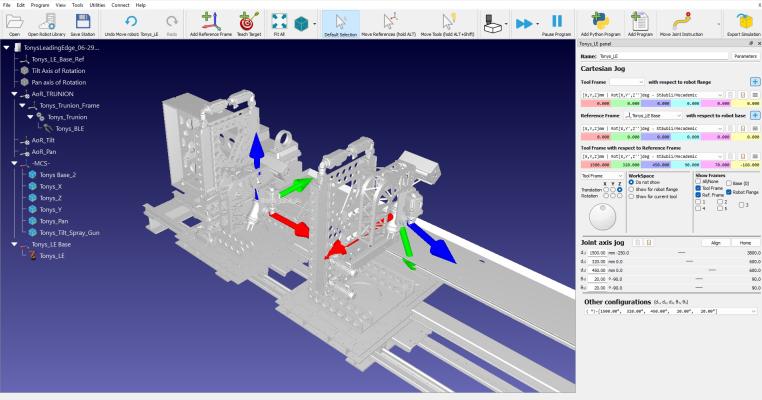Uncheck the Tool Frame checkbox
Screen dimensions: 762x400
[x=698, y=188]
